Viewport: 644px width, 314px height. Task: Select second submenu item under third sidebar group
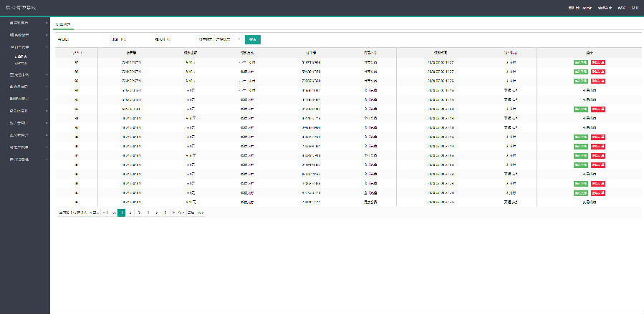[x=21, y=64]
